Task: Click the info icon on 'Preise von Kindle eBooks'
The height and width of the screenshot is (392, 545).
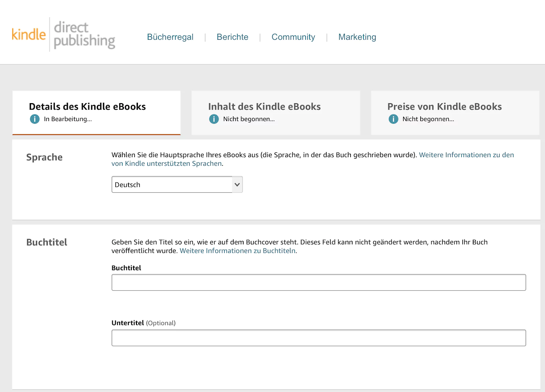Action: click(393, 119)
